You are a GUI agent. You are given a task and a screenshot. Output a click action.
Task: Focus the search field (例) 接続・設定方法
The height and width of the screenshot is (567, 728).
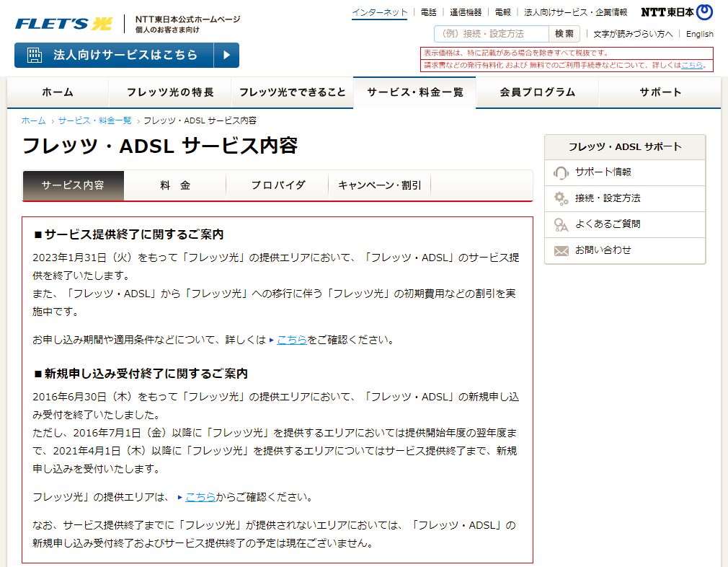pos(492,33)
